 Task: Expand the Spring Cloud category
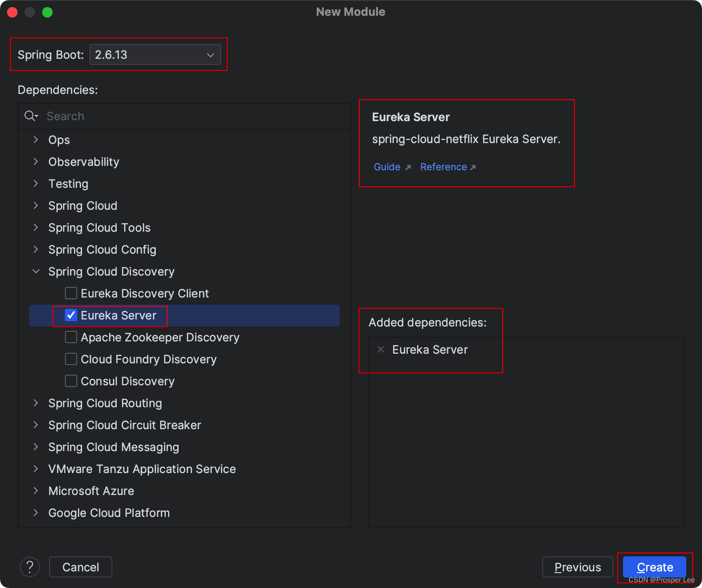coord(36,205)
